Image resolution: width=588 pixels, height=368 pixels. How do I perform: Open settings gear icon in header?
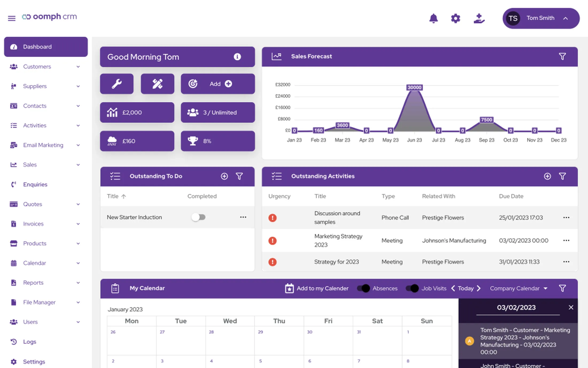pyautogui.click(x=455, y=18)
